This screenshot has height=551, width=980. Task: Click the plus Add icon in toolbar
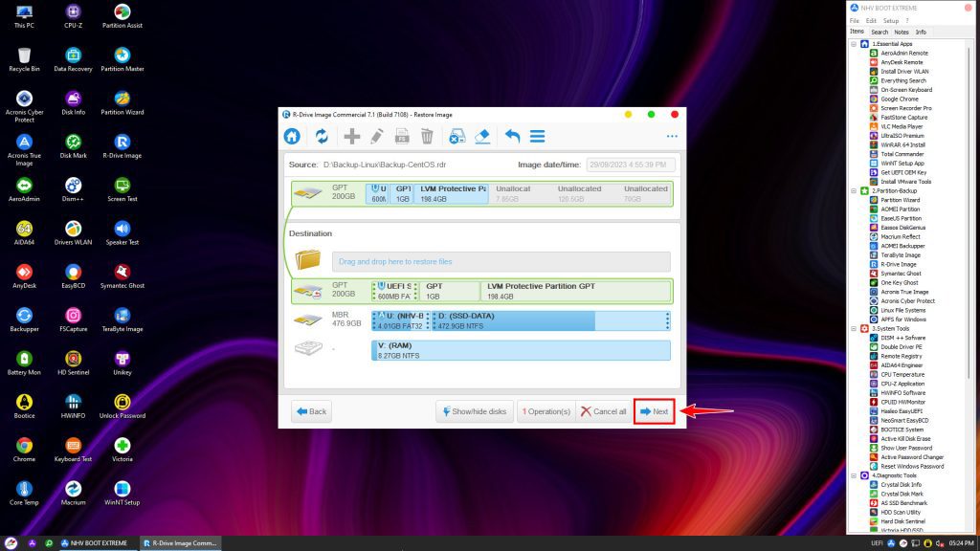352,136
